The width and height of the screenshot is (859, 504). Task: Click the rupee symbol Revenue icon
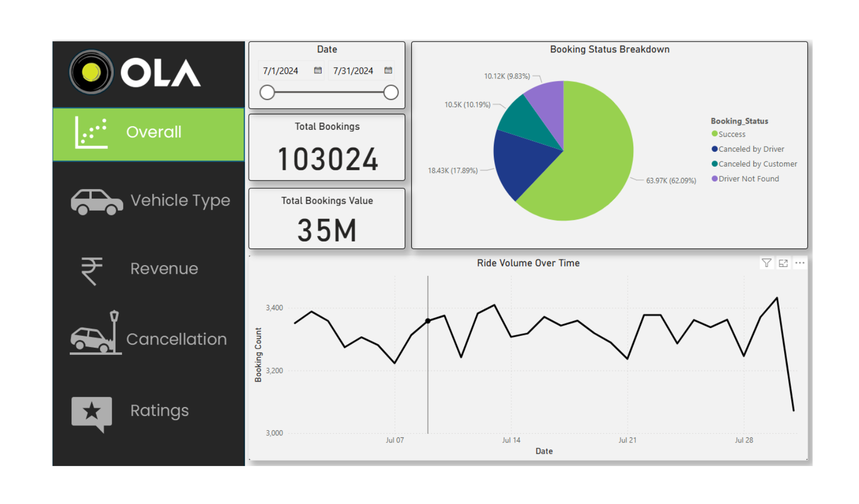[x=92, y=270]
